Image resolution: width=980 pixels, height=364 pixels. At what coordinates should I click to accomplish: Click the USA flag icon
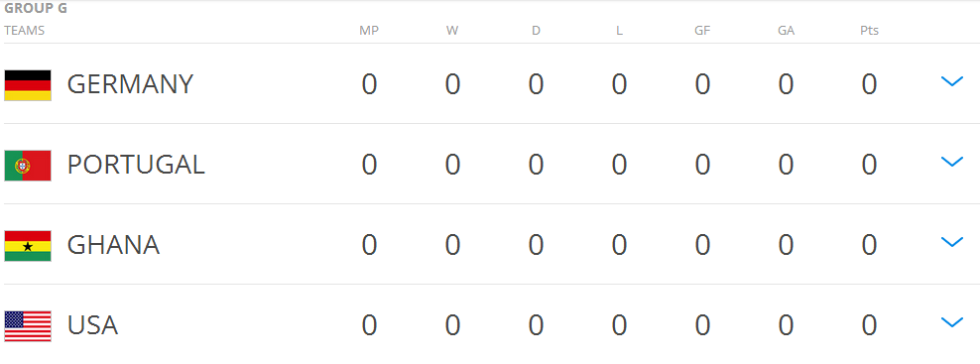pyautogui.click(x=28, y=326)
